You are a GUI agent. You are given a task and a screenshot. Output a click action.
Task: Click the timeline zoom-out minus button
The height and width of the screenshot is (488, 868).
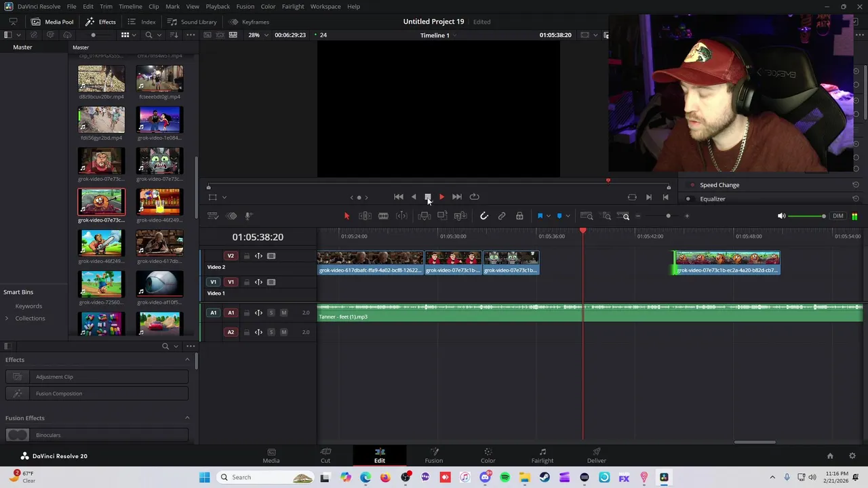638,216
